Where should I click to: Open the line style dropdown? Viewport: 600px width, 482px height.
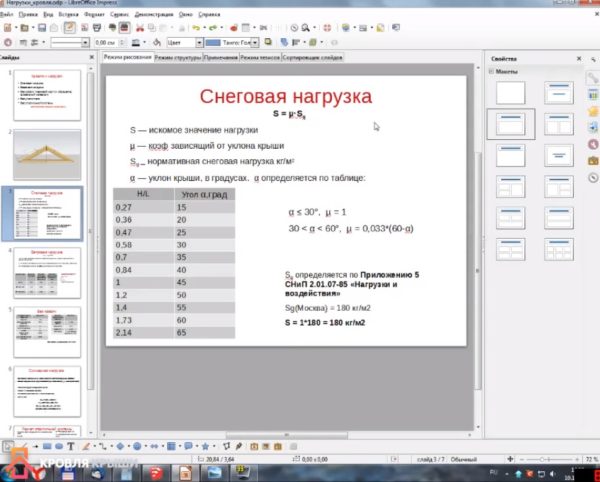click(85, 42)
